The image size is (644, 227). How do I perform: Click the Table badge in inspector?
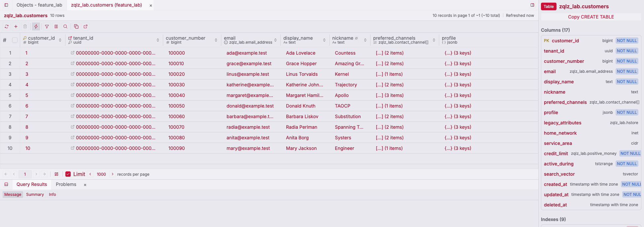coord(549,7)
